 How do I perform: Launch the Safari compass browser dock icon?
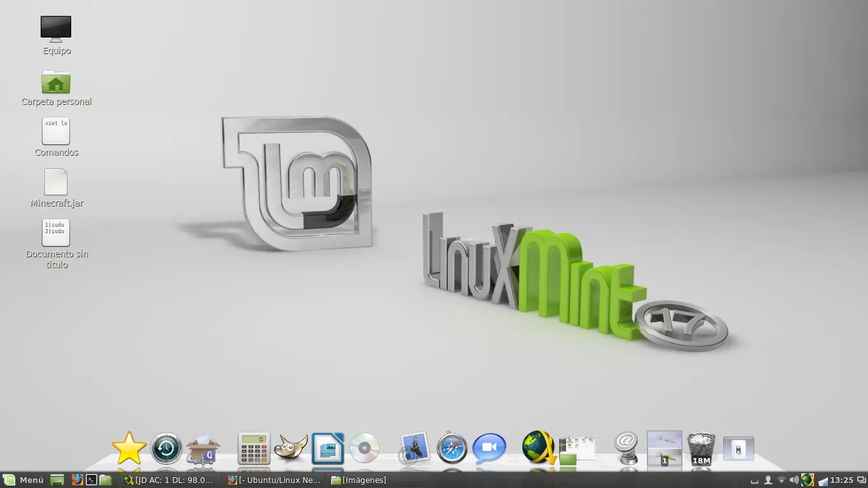(452, 449)
